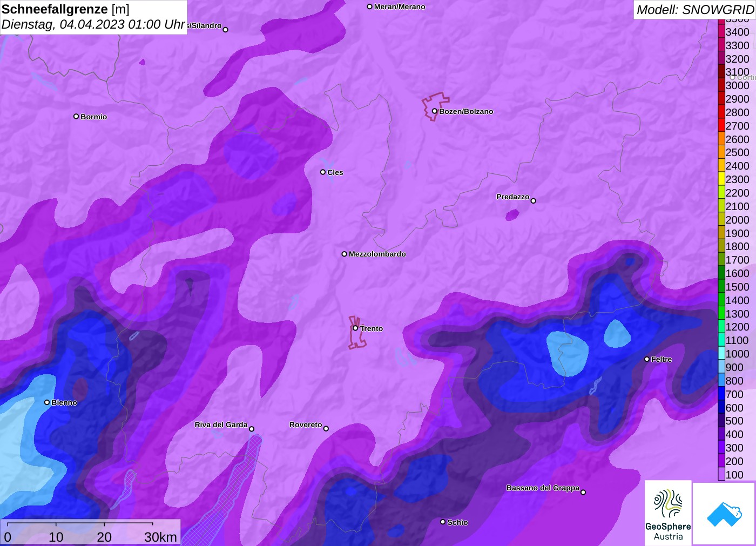This screenshot has width=756, height=546.
Task: Click the Predazzo location marker
Action: (534, 201)
